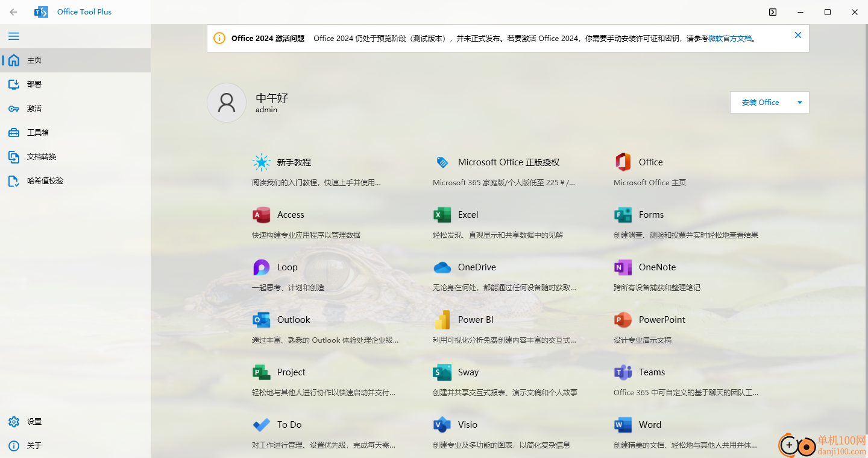The height and width of the screenshot is (458, 868).
Task: Expand the 安装 Office dropdown arrow
Action: click(x=800, y=103)
